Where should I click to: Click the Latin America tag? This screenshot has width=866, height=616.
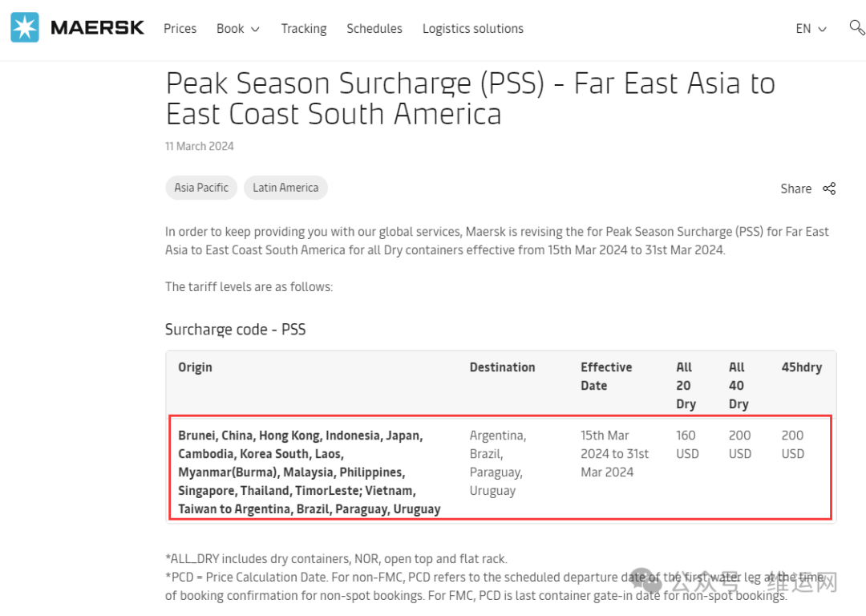(x=285, y=188)
